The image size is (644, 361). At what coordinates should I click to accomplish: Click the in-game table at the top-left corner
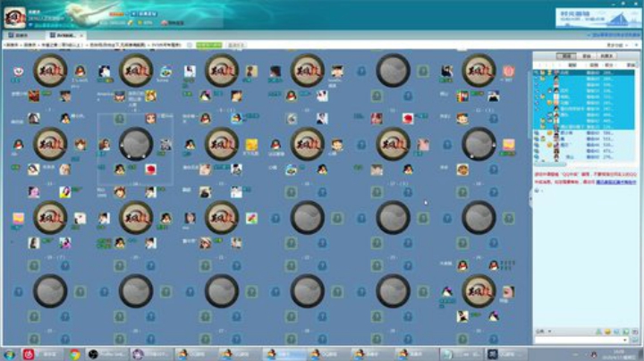point(50,71)
